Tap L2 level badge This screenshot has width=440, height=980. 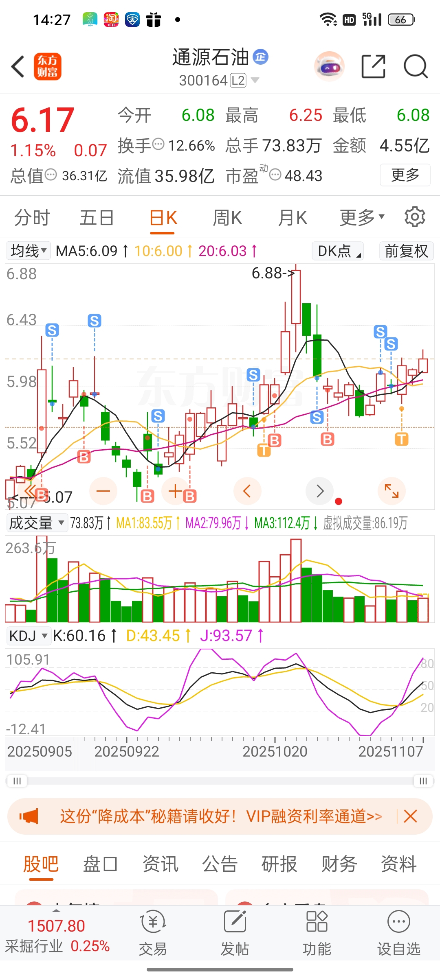(238, 80)
